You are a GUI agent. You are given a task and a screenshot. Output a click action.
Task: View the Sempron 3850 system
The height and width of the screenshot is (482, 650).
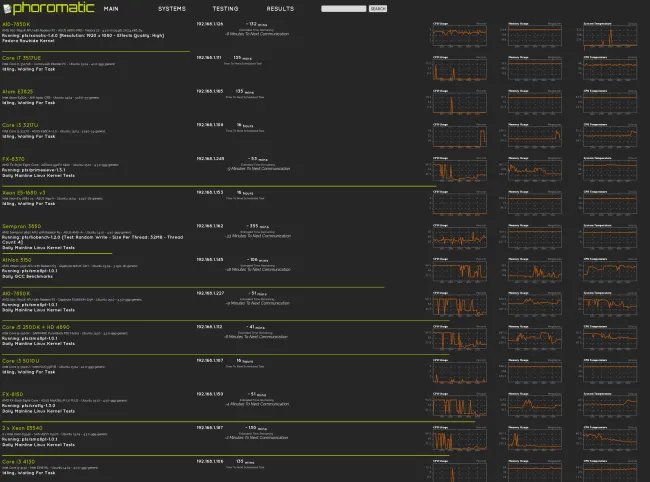[x=22, y=226]
